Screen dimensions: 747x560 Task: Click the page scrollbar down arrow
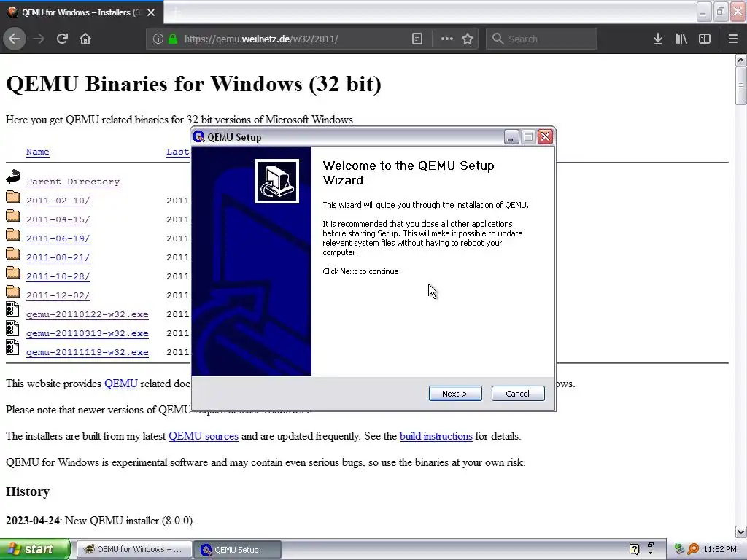(x=740, y=532)
